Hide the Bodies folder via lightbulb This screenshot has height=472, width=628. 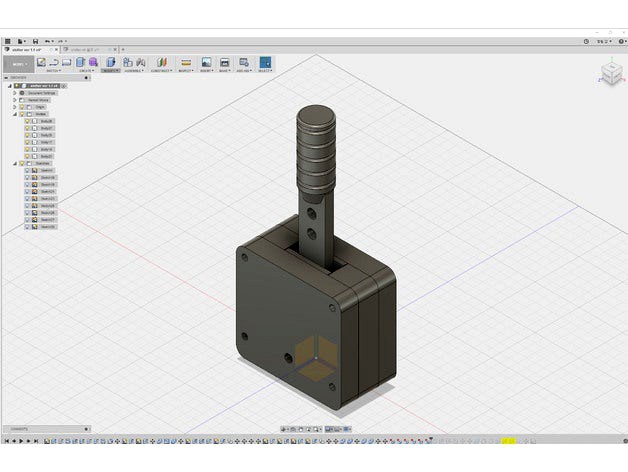pos(22,114)
